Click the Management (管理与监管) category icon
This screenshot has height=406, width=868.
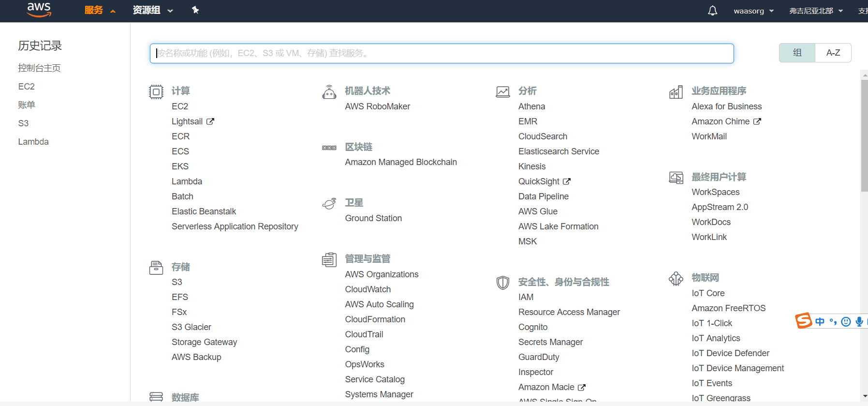[x=329, y=260]
